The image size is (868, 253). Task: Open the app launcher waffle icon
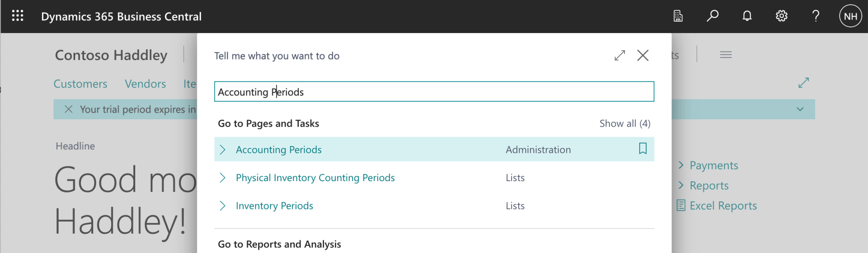17,16
